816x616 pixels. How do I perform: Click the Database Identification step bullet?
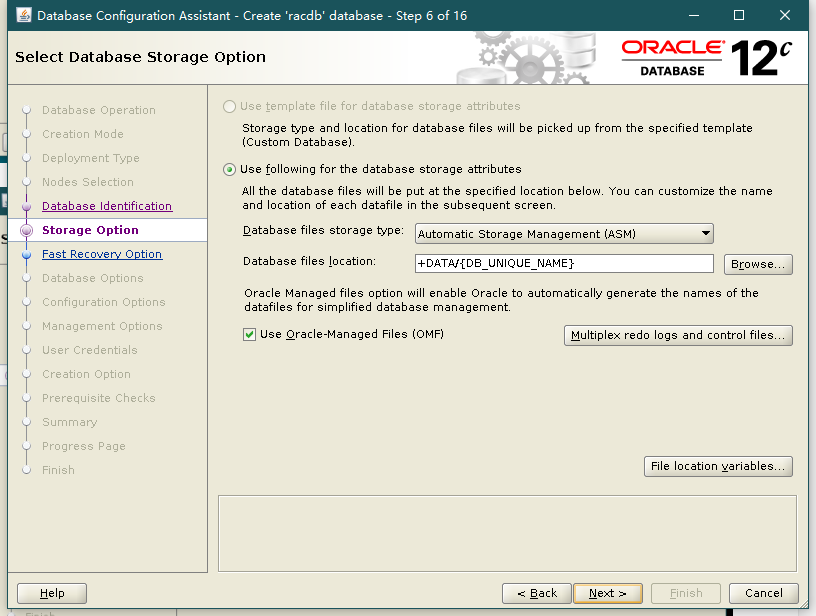pyautogui.click(x=27, y=207)
